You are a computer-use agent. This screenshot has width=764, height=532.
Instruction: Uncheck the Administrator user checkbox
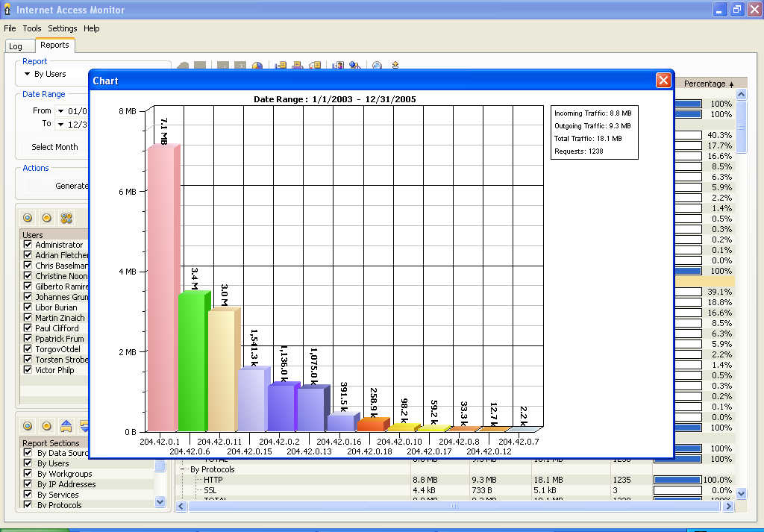coord(28,245)
